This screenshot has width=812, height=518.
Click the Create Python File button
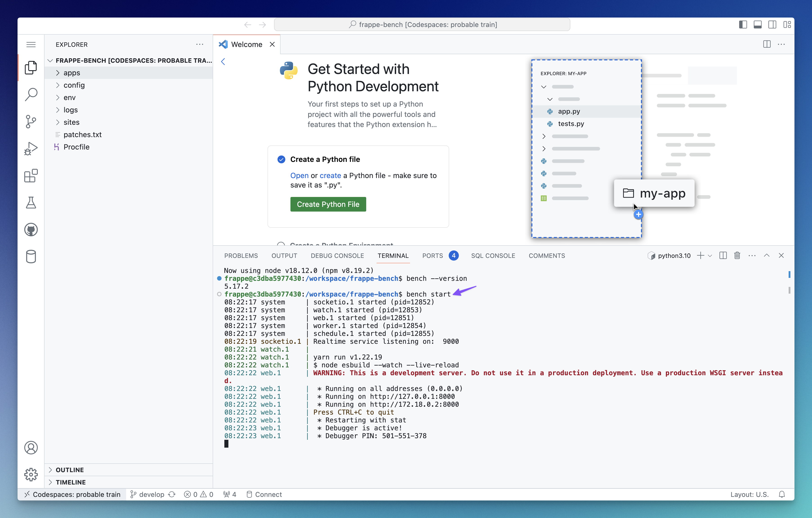[328, 204]
